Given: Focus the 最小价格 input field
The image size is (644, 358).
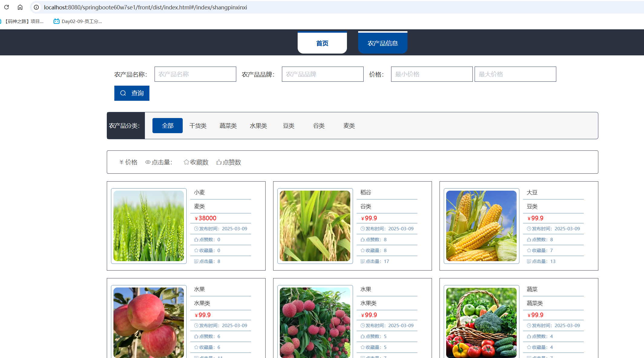Looking at the screenshot, I should pos(432,74).
